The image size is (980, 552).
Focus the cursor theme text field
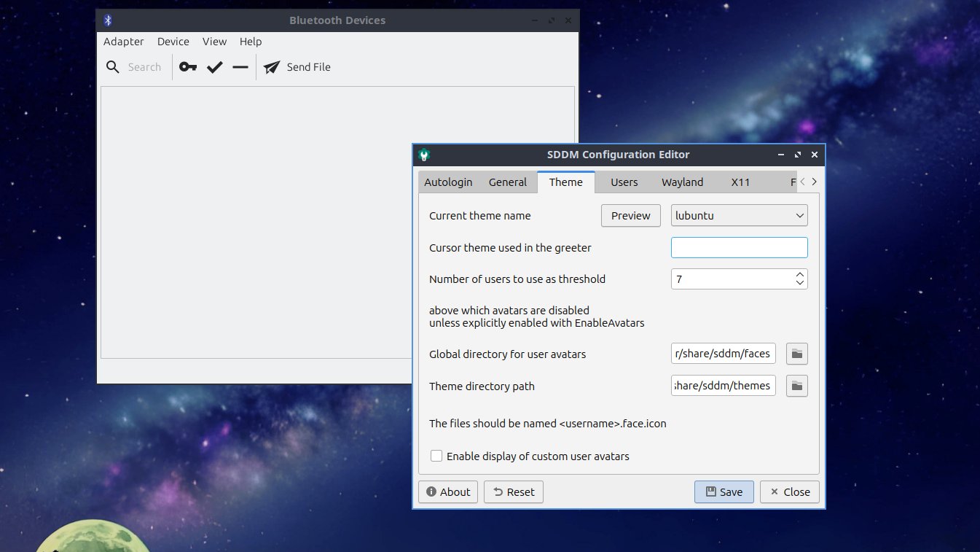click(739, 248)
